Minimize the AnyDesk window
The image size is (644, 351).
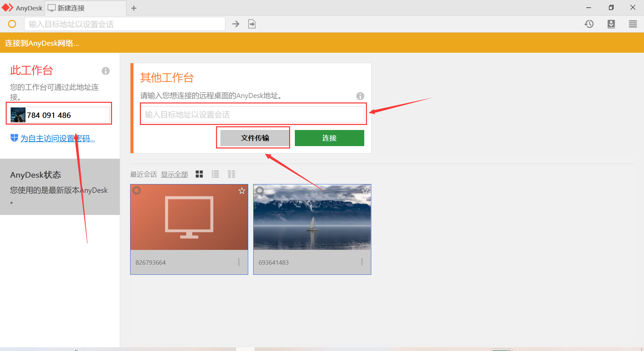[x=589, y=8]
